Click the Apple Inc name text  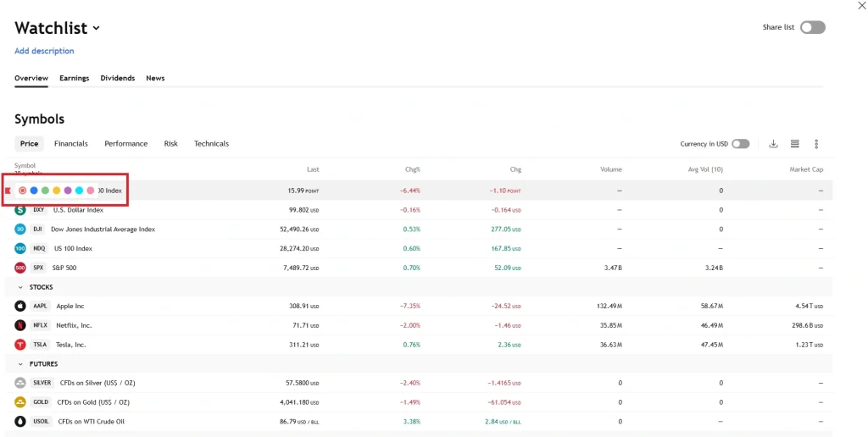click(70, 306)
